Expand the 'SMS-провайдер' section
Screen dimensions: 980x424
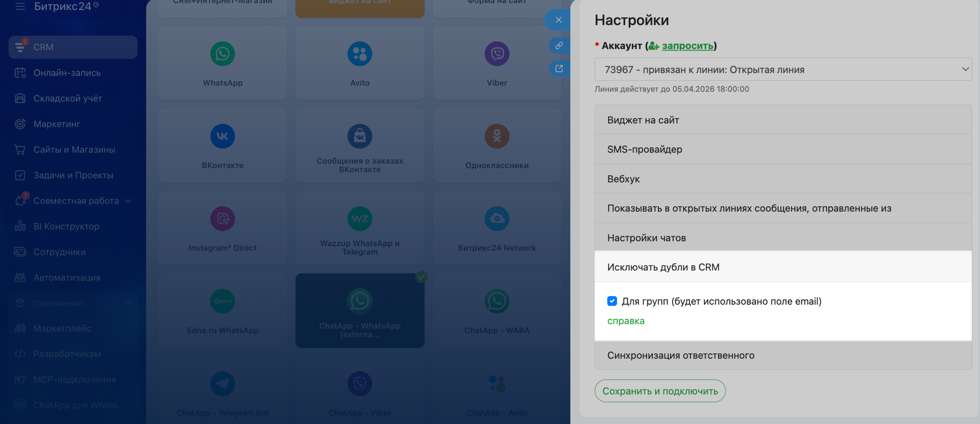coord(783,149)
